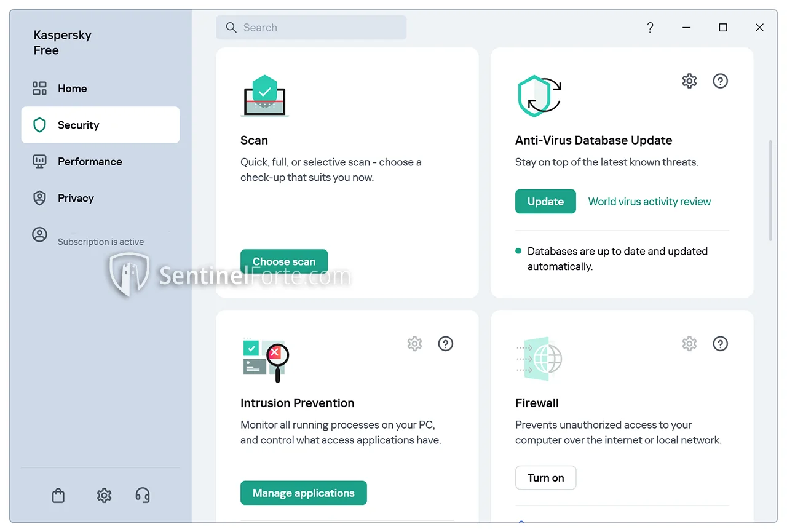The height and width of the screenshot is (532, 787).
Task: Open settings gear at sidebar bottom
Action: (104, 495)
